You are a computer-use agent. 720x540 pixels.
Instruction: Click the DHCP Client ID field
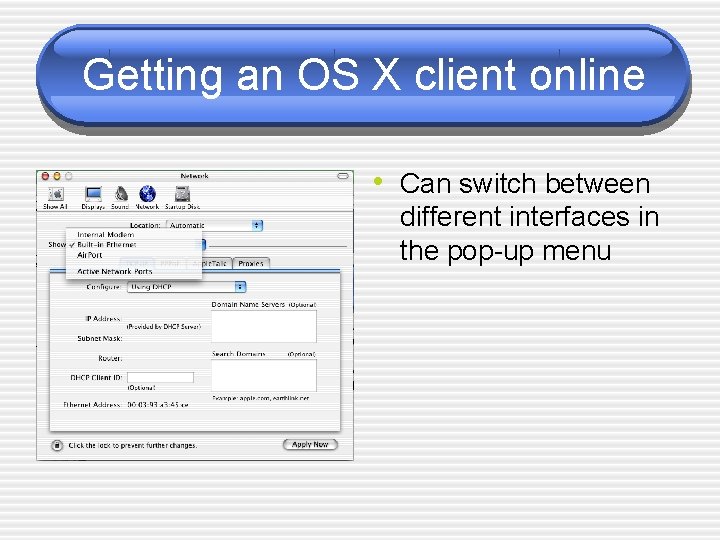[x=160, y=377]
